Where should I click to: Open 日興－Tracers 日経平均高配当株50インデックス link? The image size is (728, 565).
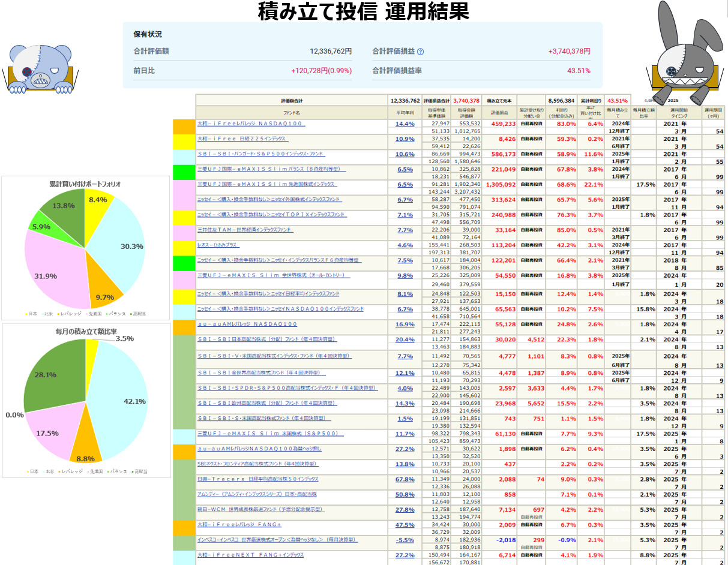pos(258,479)
